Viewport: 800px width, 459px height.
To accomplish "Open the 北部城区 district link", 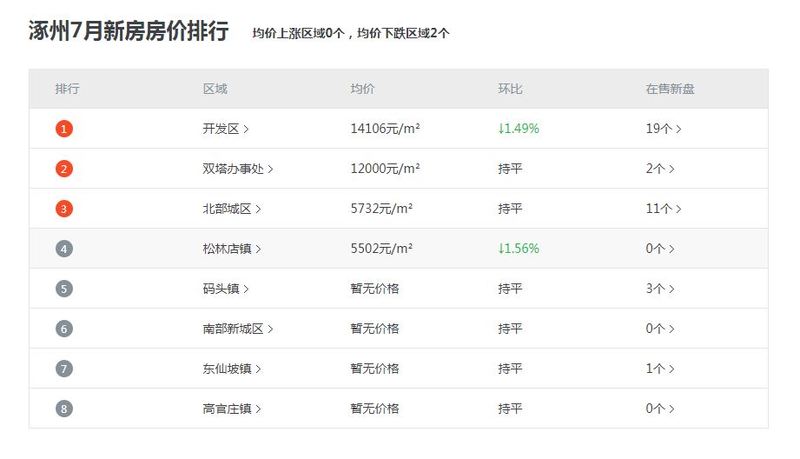I will coord(232,209).
